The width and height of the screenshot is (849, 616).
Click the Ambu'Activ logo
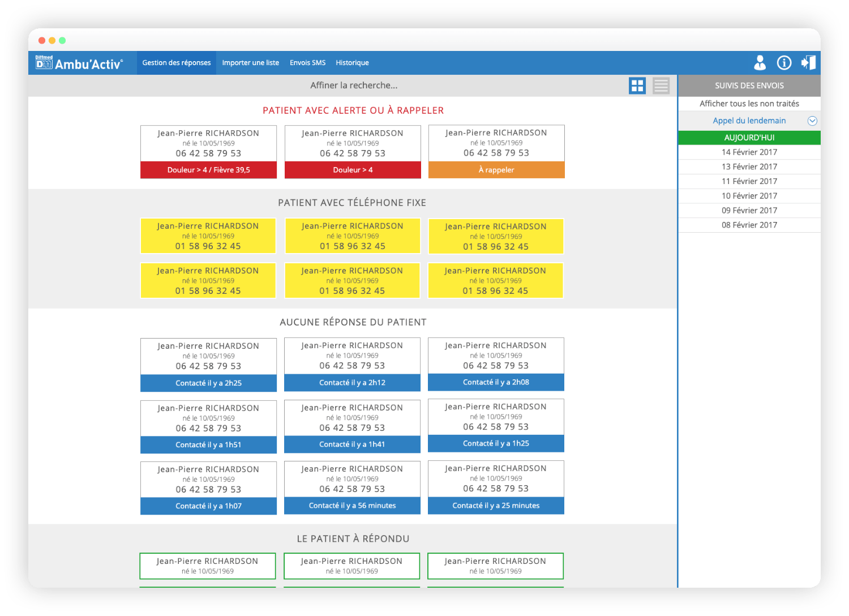click(79, 63)
